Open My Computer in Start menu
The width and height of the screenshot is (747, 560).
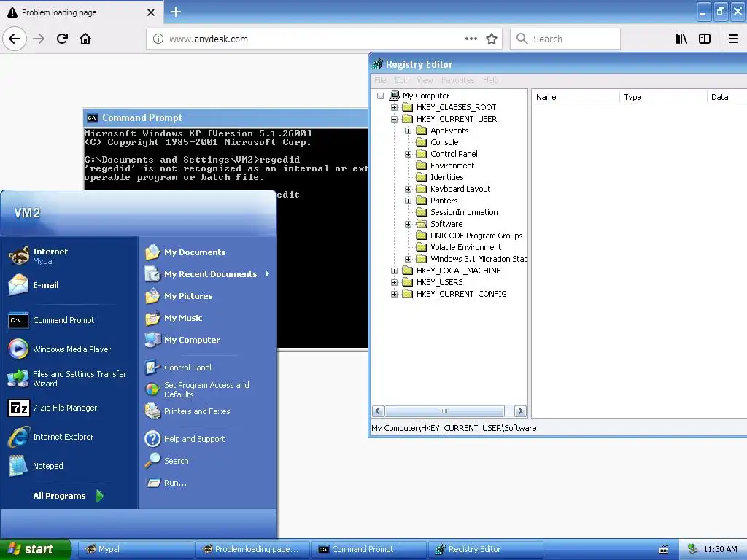(182, 340)
